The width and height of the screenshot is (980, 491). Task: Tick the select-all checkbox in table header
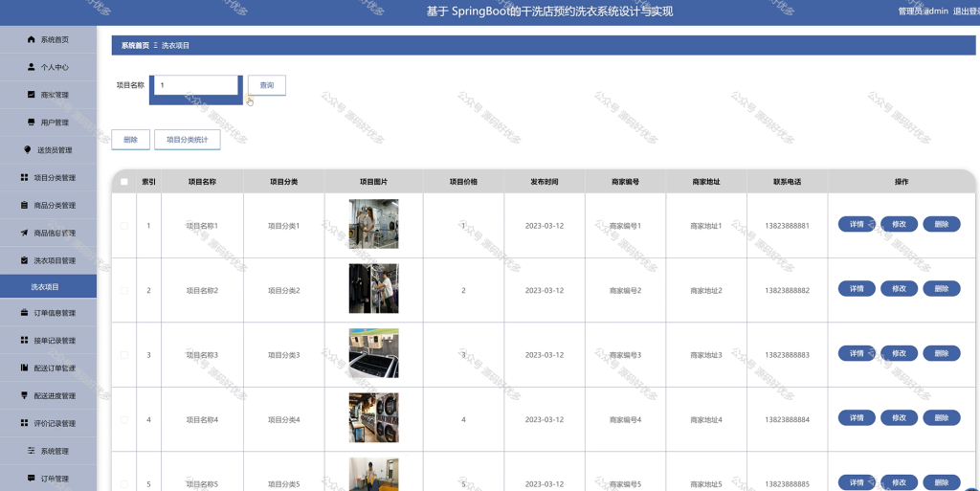click(123, 182)
